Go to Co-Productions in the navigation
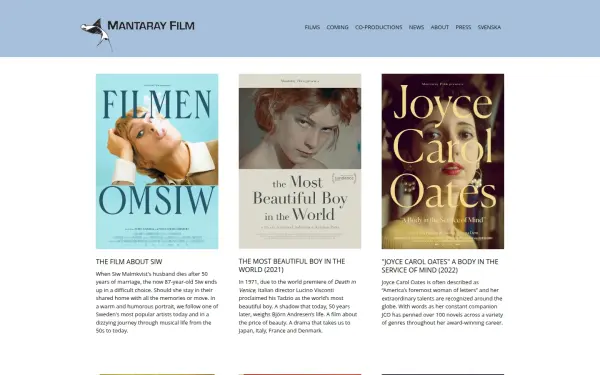600x375 pixels. click(x=378, y=27)
